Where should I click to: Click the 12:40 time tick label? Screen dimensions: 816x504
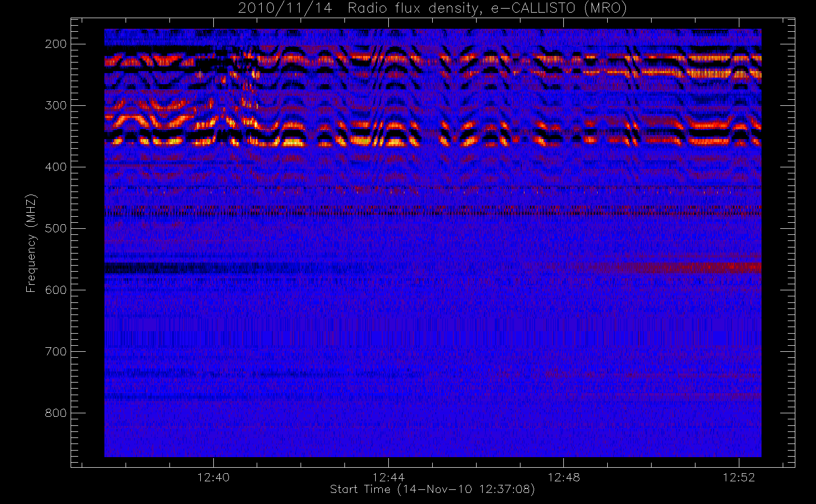pos(213,477)
